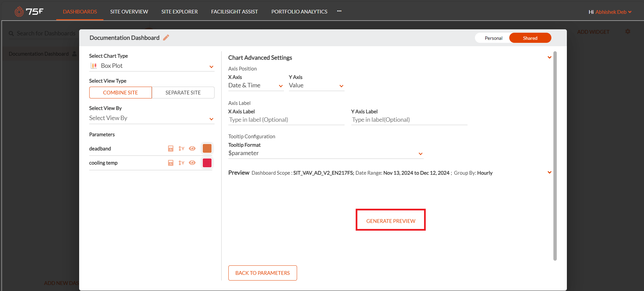Viewport: 644px width, 291px height.
Task: Collapse the Preview section chevron
Action: click(x=549, y=172)
